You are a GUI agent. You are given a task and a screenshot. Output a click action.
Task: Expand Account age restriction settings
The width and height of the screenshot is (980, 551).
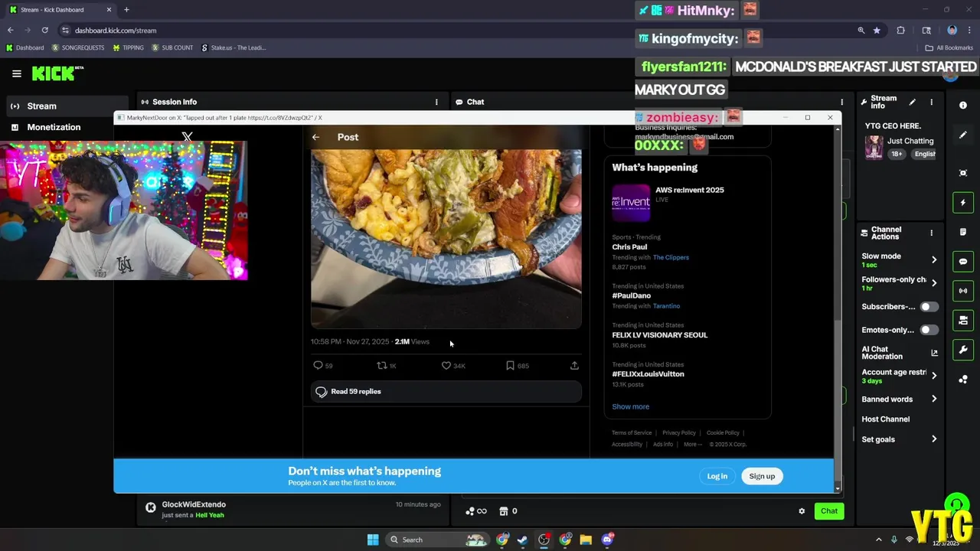(x=934, y=376)
